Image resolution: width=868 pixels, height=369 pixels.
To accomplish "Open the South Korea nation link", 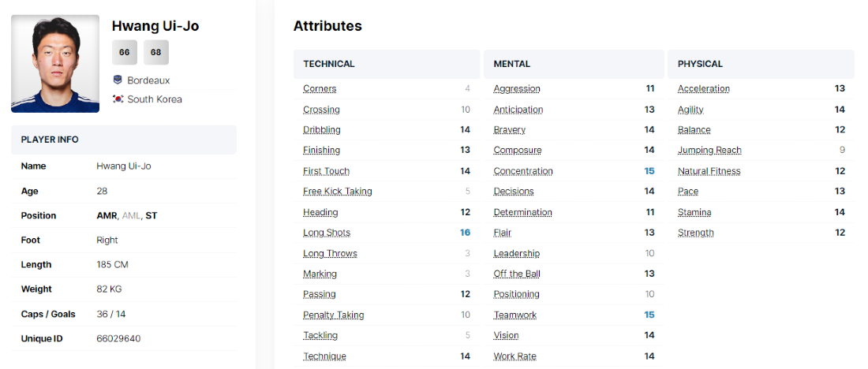I will pyautogui.click(x=155, y=99).
